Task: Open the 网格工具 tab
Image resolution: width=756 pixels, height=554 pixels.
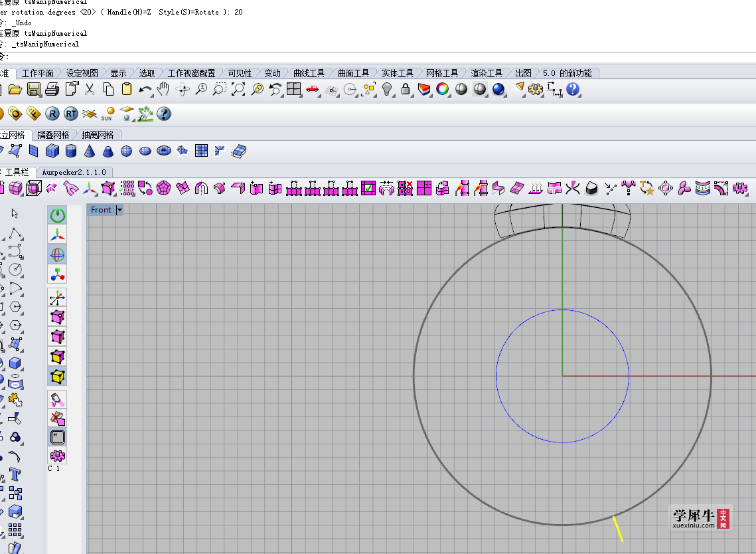Action: [x=442, y=73]
